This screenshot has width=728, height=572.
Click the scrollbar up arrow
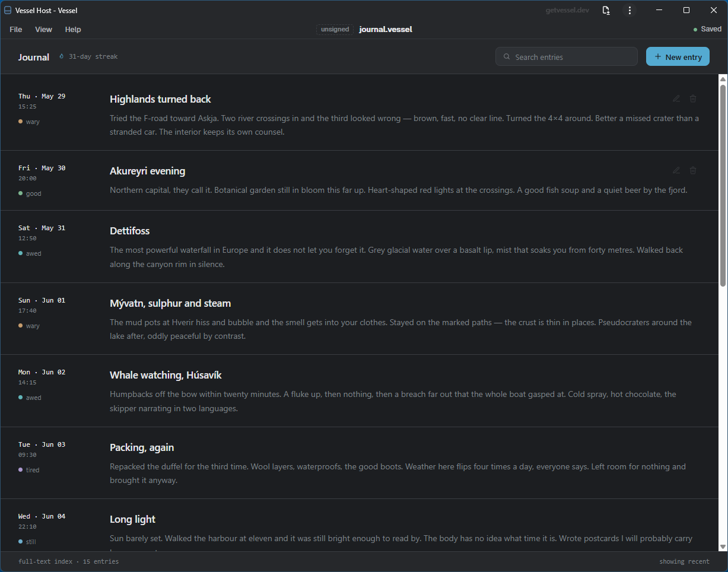click(723, 79)
